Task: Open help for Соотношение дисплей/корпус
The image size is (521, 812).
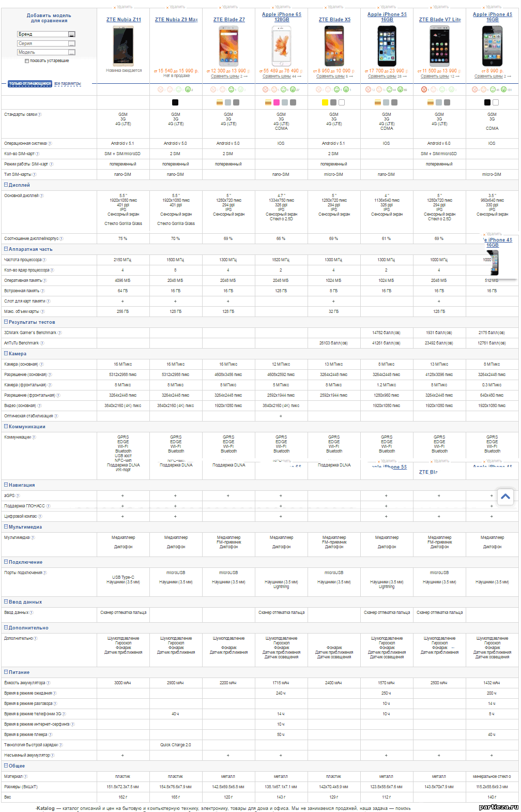Action: pos(61,239)
